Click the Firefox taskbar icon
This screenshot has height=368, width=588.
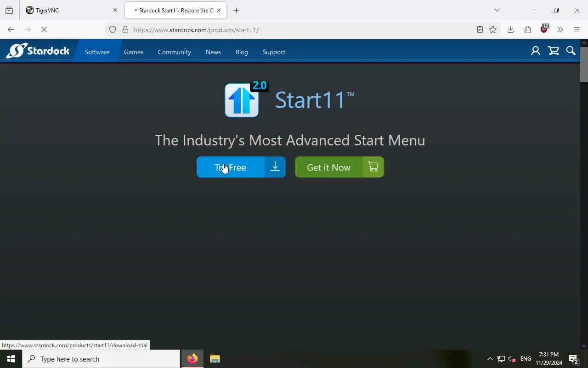(x=192, y=359)
